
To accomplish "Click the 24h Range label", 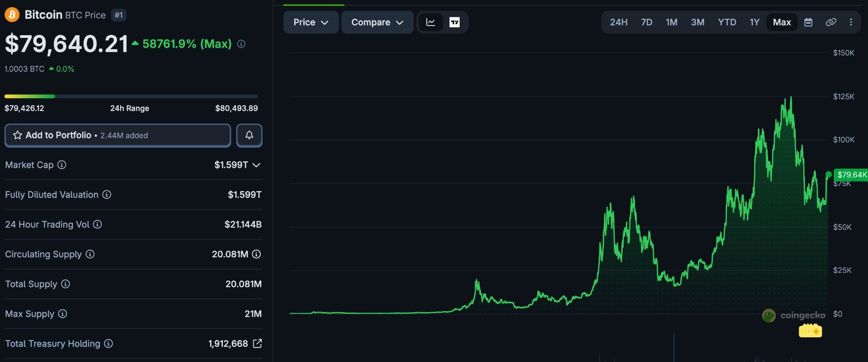I will [x=130, y=108].
